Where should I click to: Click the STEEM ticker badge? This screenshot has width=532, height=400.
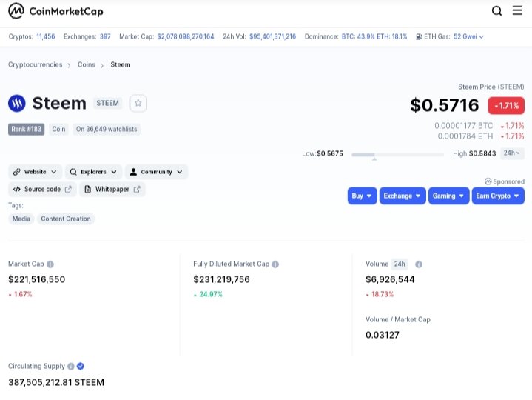click(107, 103)
